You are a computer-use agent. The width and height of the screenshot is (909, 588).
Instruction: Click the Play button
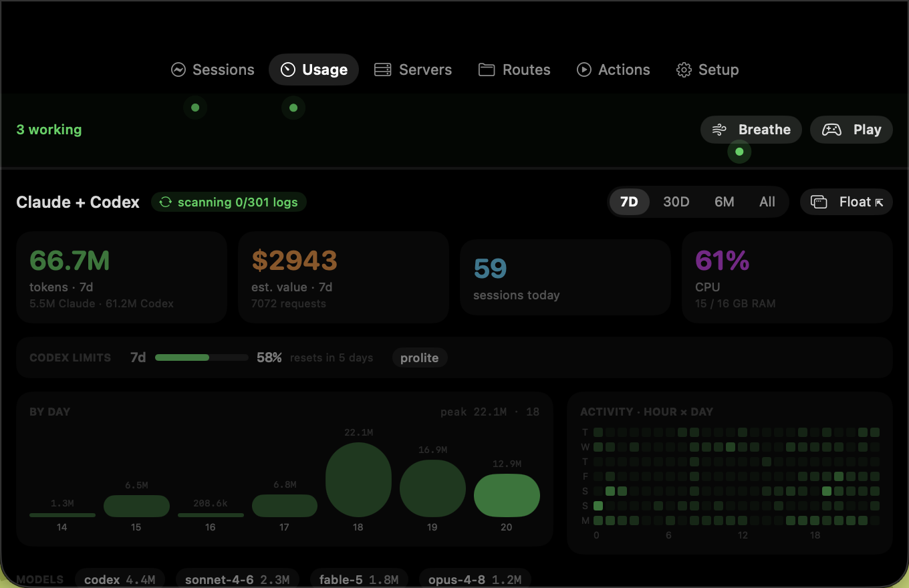[851, 130]
